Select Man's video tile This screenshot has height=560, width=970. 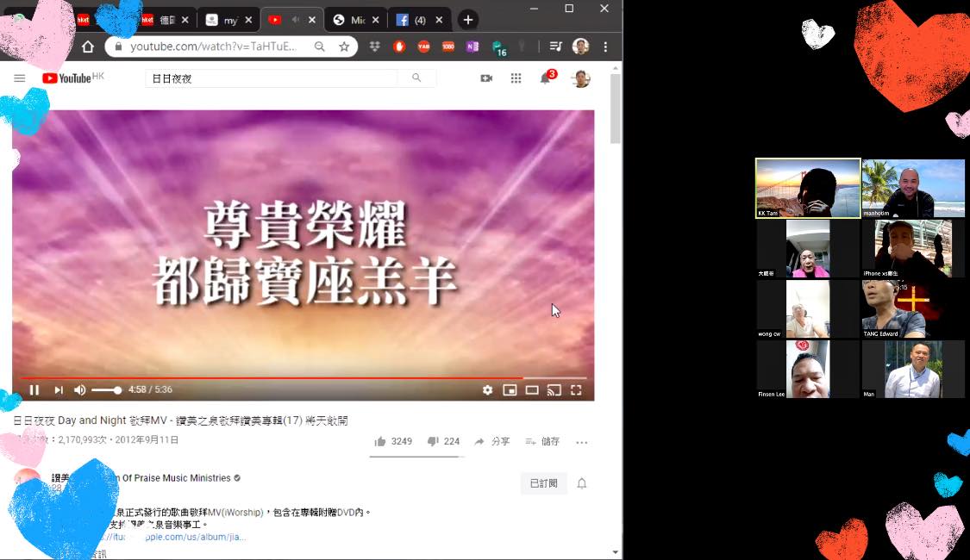click(913, 369)
